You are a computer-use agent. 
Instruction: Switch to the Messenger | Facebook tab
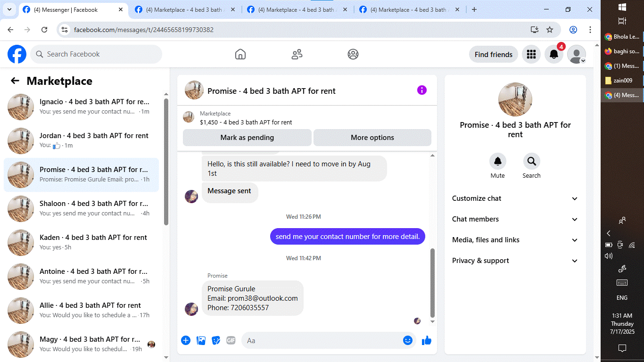pos(73,9)
